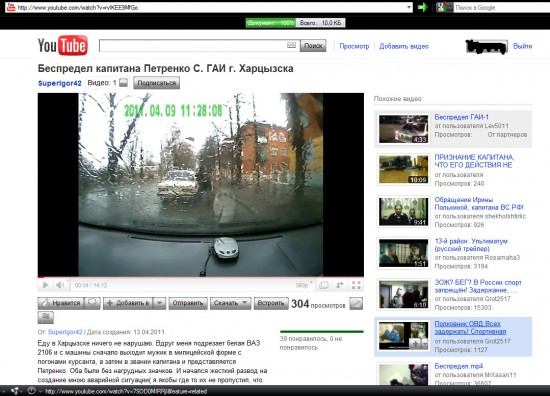Mute the video using the speaker icon
The height and width of the screenshot is (396, 550).
pyautogui.click(x=60, y=285)
